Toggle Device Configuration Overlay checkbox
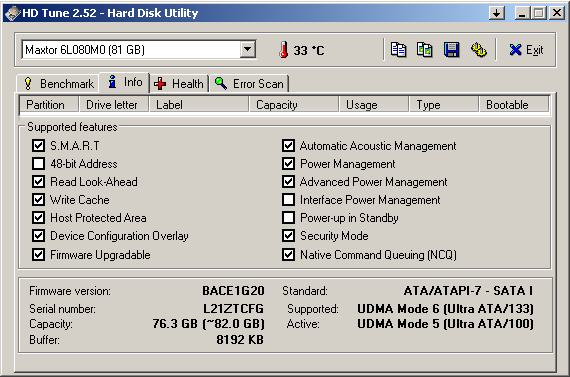This screenshot has width=570, height=377. pos(39,236)
